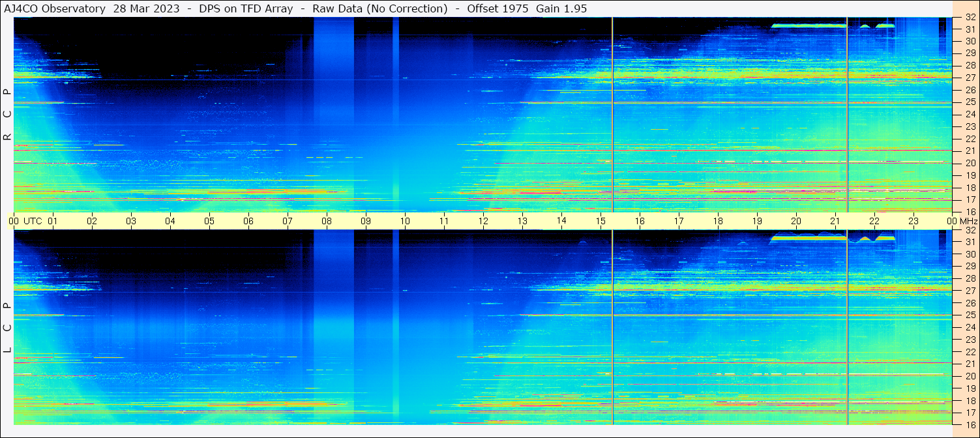This screenshot has width=980, height=438.
Task: Select the 19 MHz label on the LCP scale
Action: point(970,388)
